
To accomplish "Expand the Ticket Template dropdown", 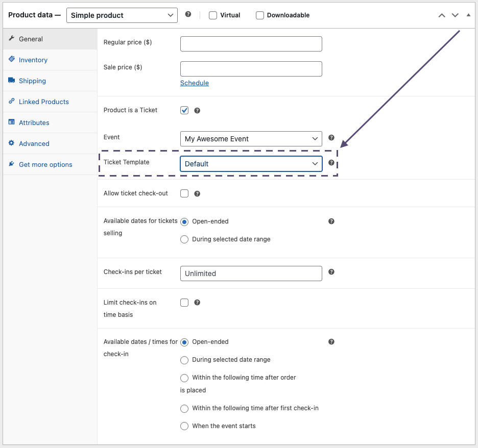I will point(251,164).
